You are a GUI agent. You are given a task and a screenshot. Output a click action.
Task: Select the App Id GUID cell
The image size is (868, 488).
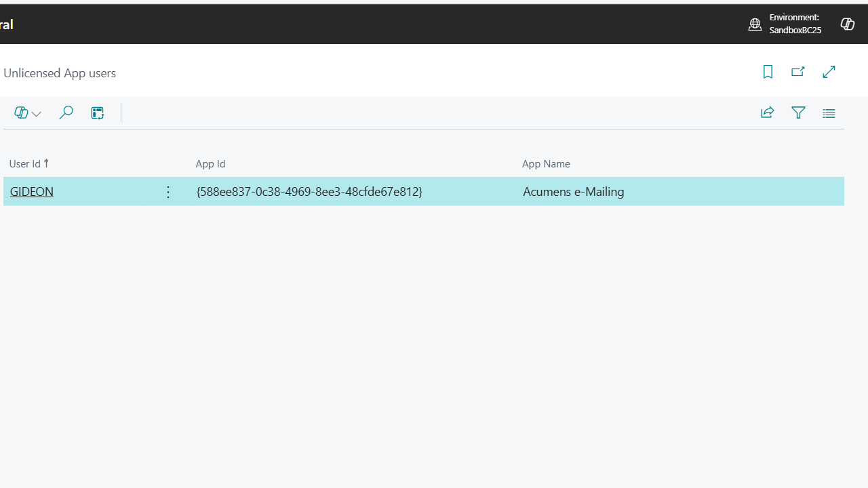click(x=309, y=192)
